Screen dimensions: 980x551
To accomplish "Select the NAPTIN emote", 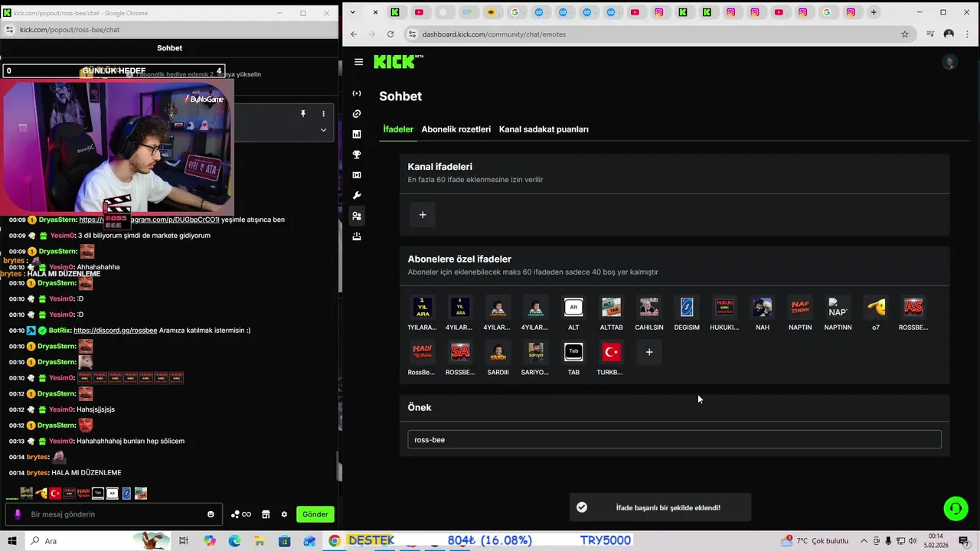I will pos(800,308).
